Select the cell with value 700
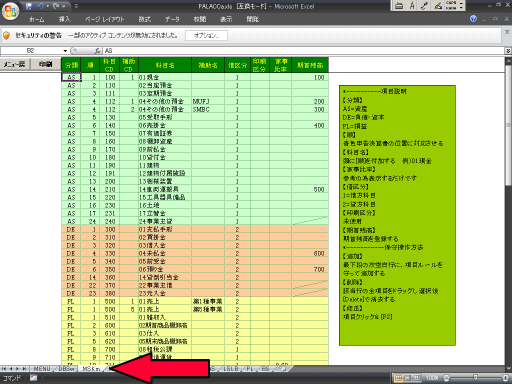The width and height of the screenshot is (512, 384). pos(310,269)
